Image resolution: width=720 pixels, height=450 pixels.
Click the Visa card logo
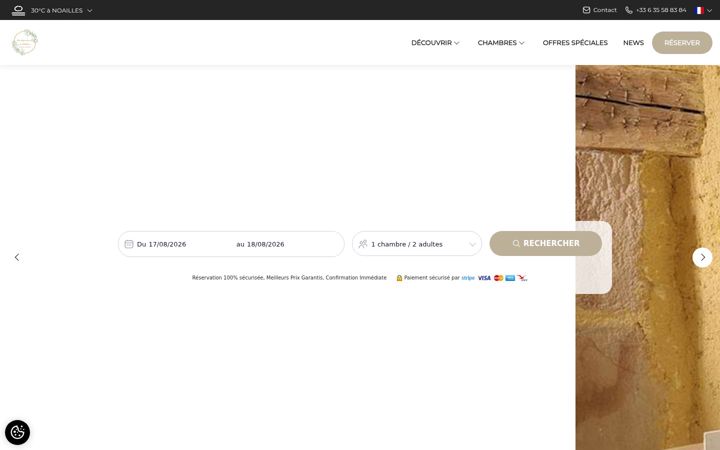coord(484,278)
